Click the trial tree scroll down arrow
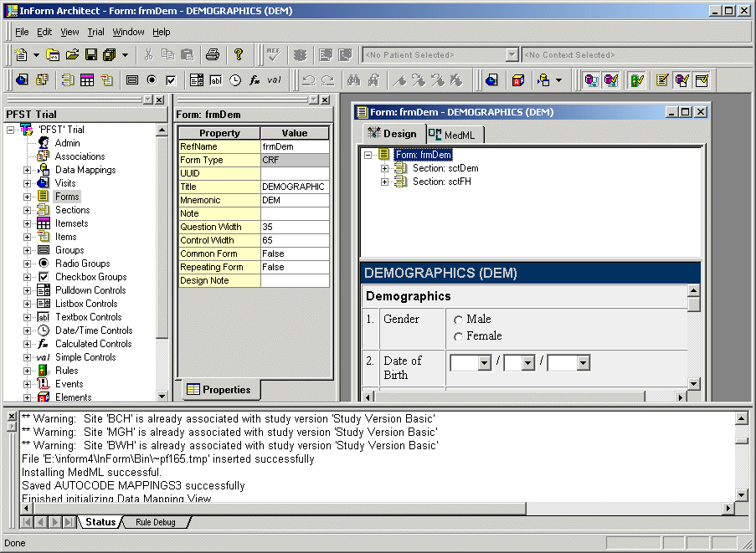The image size is (756, 553). click(162, 396)
